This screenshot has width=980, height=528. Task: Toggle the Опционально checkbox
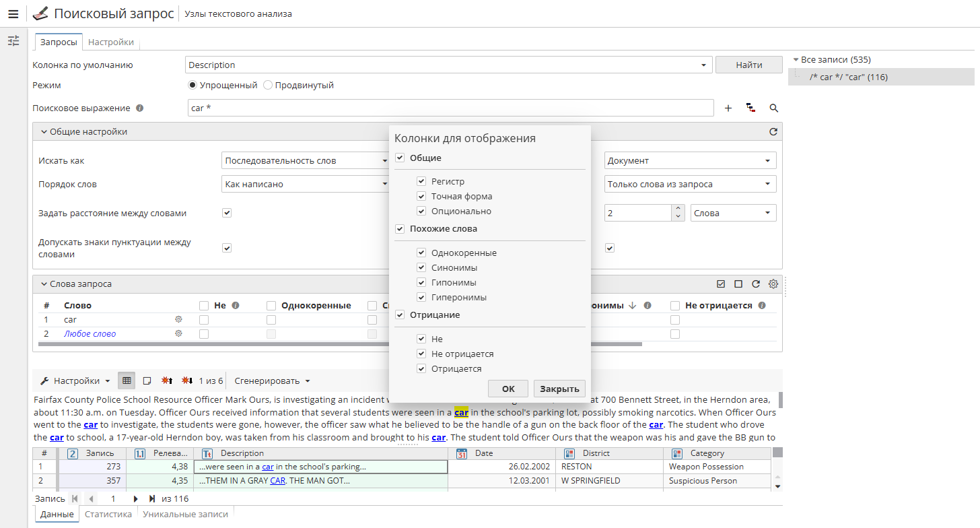pos(421,211)
